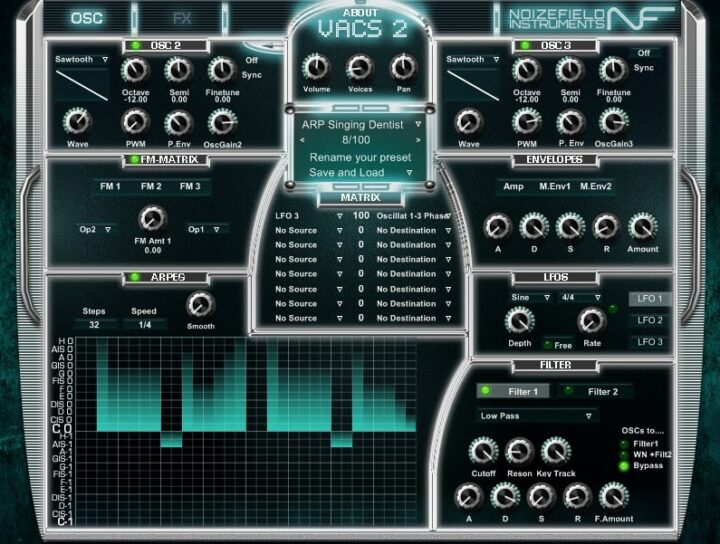The width and height of the screenshot is (720, 544).
Task: Click the Reson filter knob
Action: coord(519,451)
